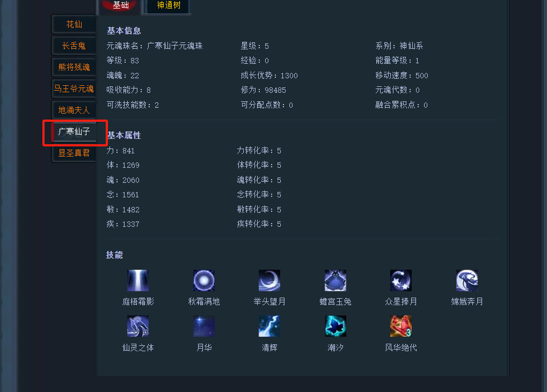The image size is (547, 392).
Task: Open the 熊将残魂 entry
Action: tap(74, 67)
